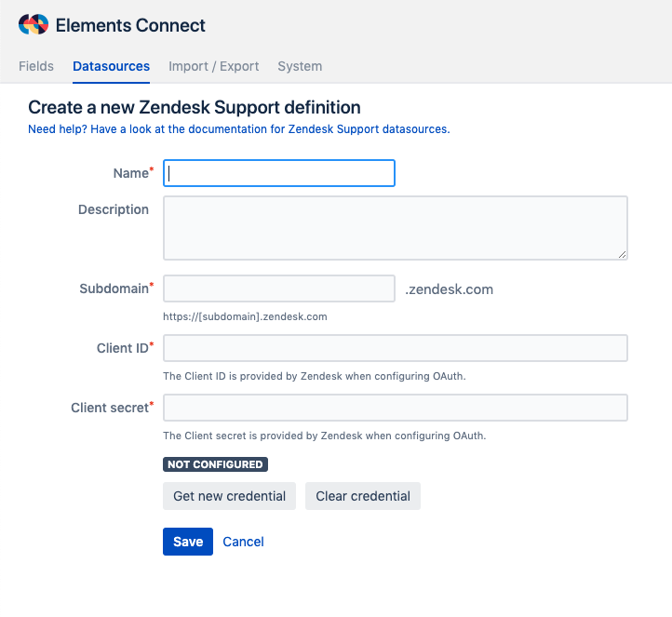The height and width of the screenshot is (617, 672).
Task: Focus the Subdomain input field
Action: click(x=279, y=288)
